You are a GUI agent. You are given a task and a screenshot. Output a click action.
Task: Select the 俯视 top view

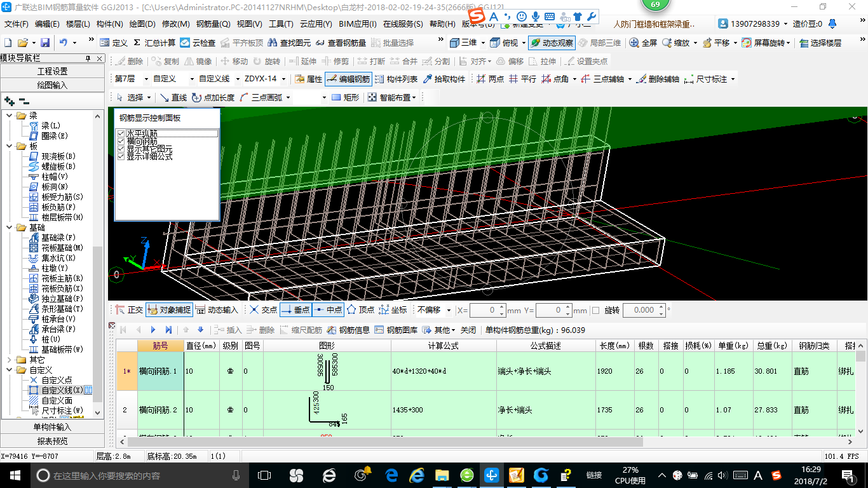tap(505, 43)
